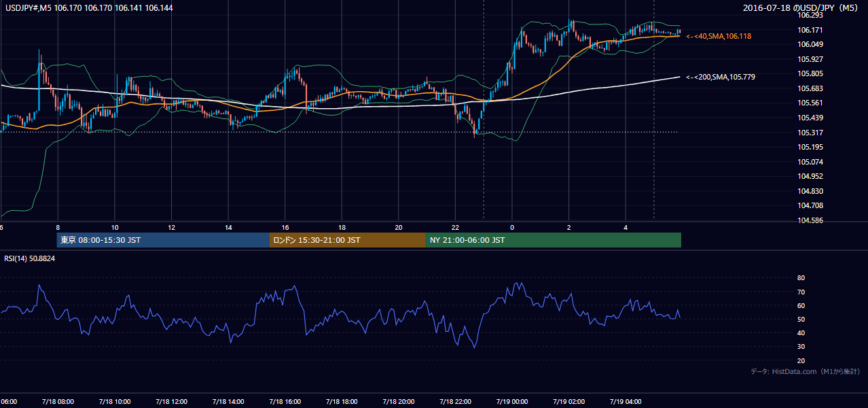868x408 pixels.
Task: Click price axis value 105.317
Action: 811,133
